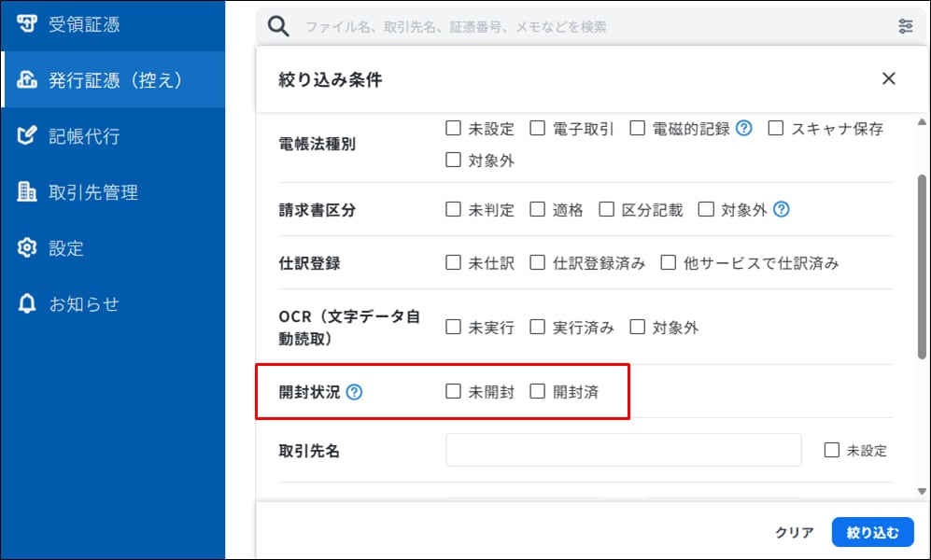Click the 取引先管理 building icon

tap(27, 192)
